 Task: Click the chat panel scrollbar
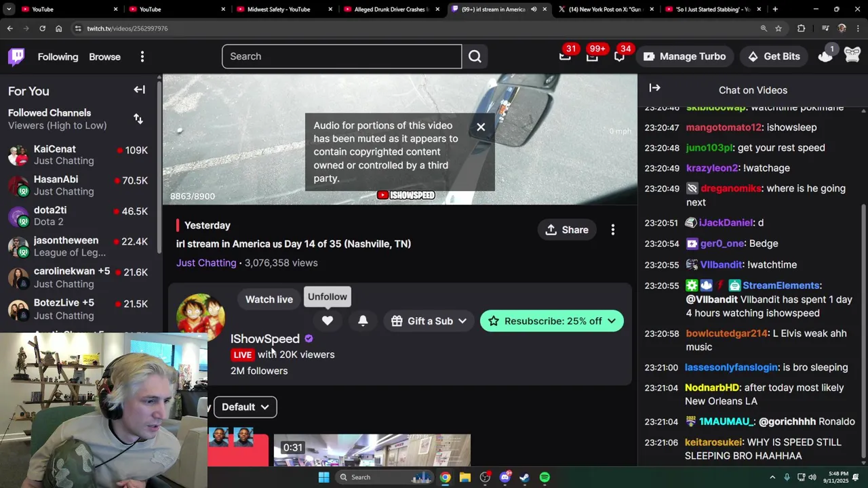click(864, 332)
